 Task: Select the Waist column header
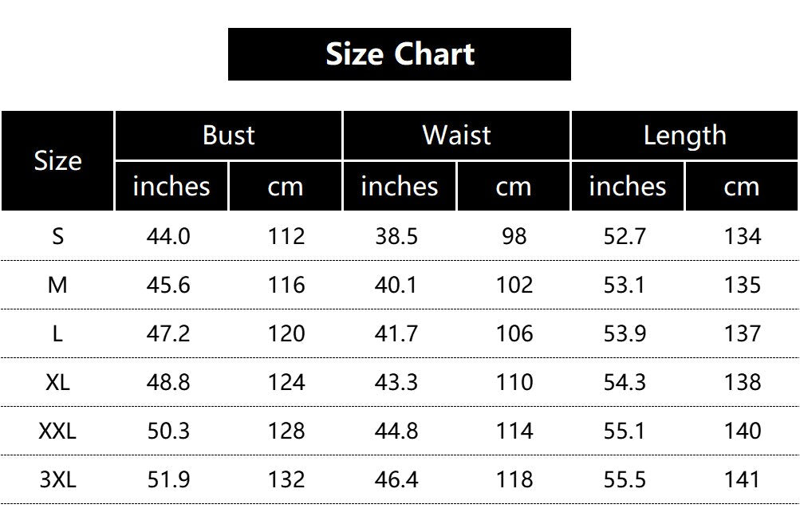coord(456,136)
